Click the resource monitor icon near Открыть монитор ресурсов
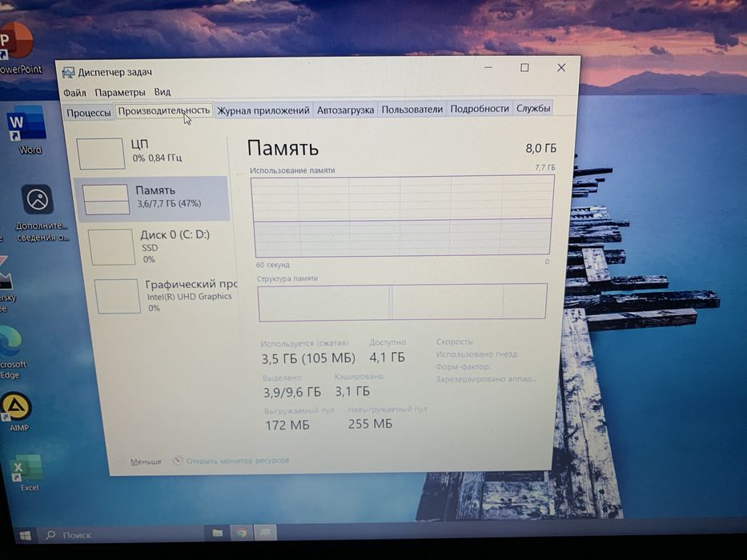Screen dimensions: 747x560 pyautogui.click(x=177, y=461)
